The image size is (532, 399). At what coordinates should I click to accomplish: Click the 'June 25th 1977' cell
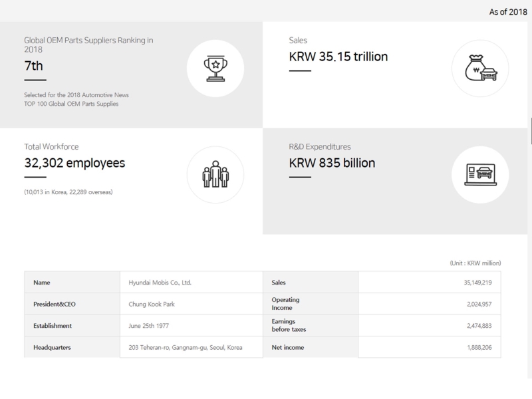click(x=192, y=326)
